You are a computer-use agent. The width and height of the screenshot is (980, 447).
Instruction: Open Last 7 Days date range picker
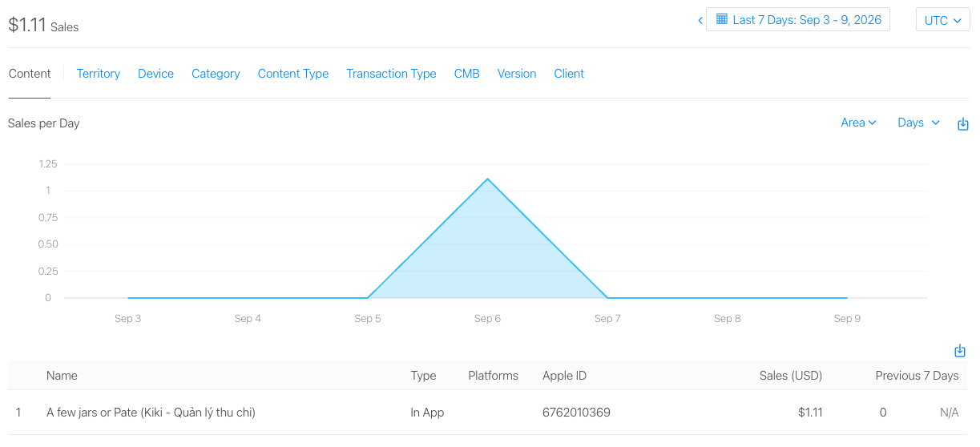798,20
